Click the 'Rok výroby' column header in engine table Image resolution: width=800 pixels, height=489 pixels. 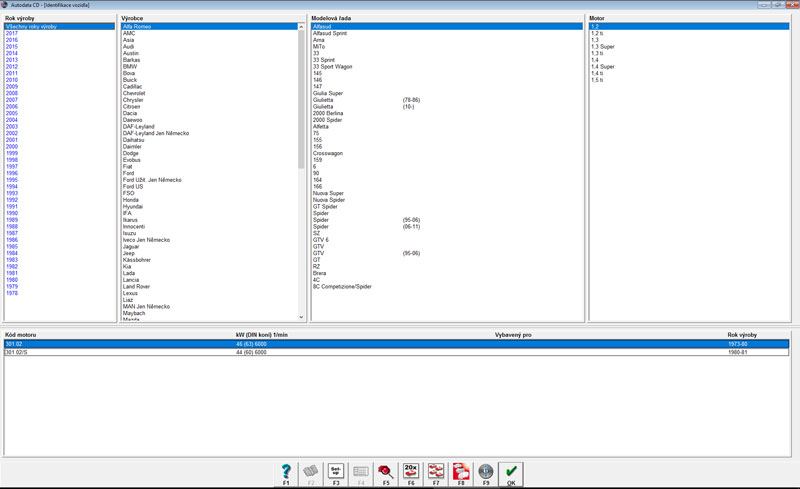point(742,335)
